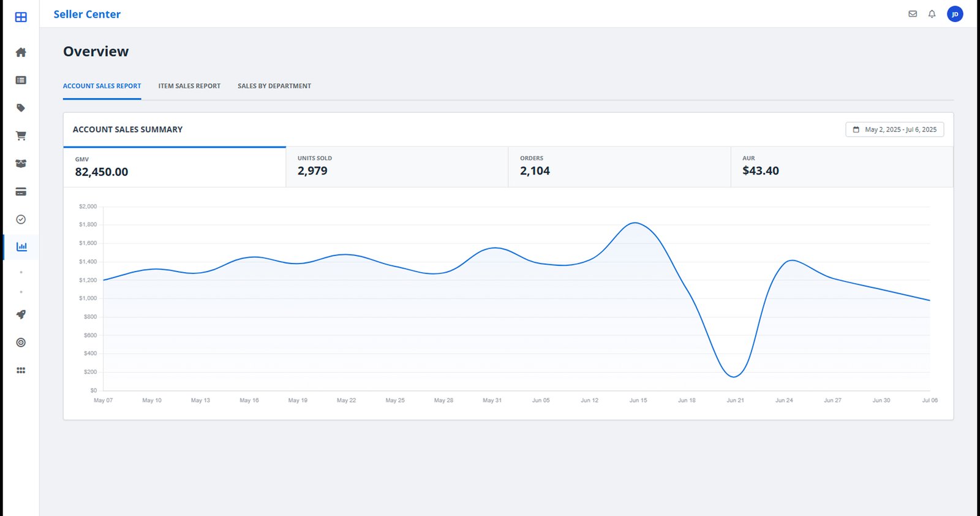Image resolution: width=980 pixels, height=516 pixels.
Task: Open the May 2 - Jul 6 date range picker
Action: (894, 129)
